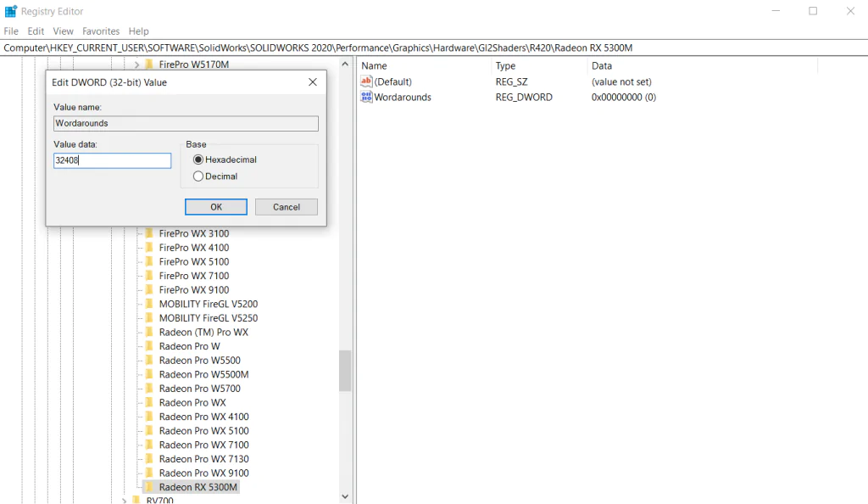Select the Radeon Pro WX 5100 key
Screen dimensions: 868x504
click(x=203, y=431)
